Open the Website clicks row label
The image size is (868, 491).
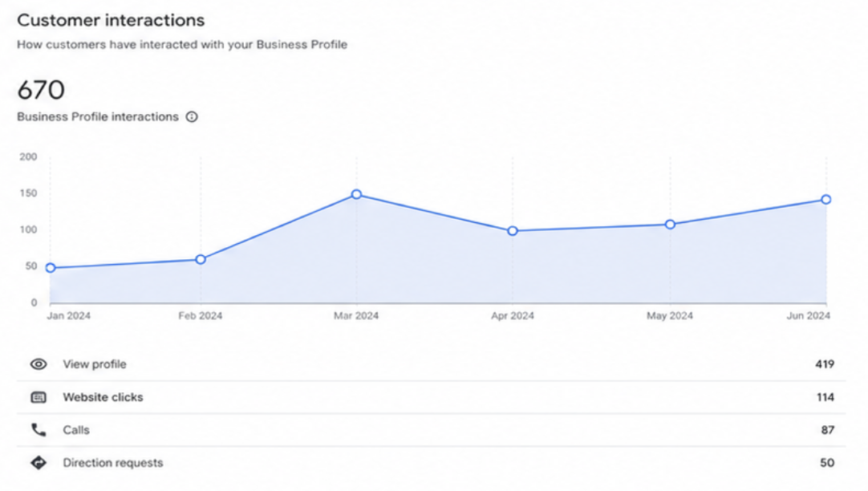pos(103,397)
